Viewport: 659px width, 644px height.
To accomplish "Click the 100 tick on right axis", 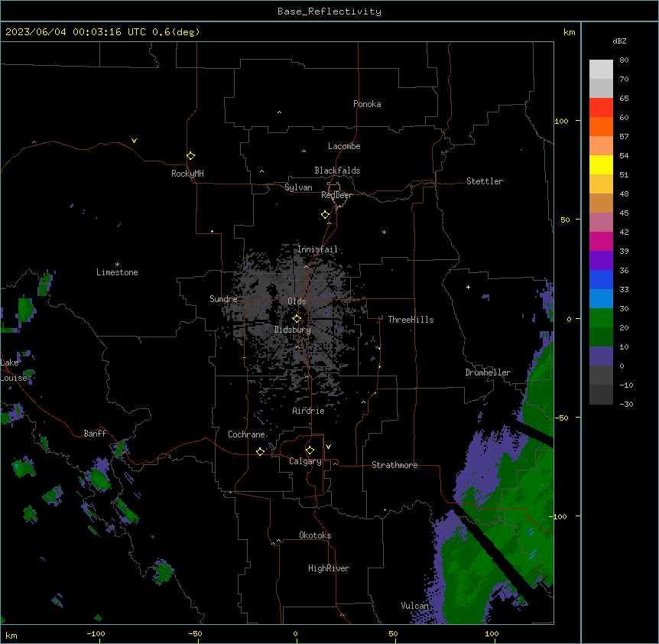I will coord(561,121).
